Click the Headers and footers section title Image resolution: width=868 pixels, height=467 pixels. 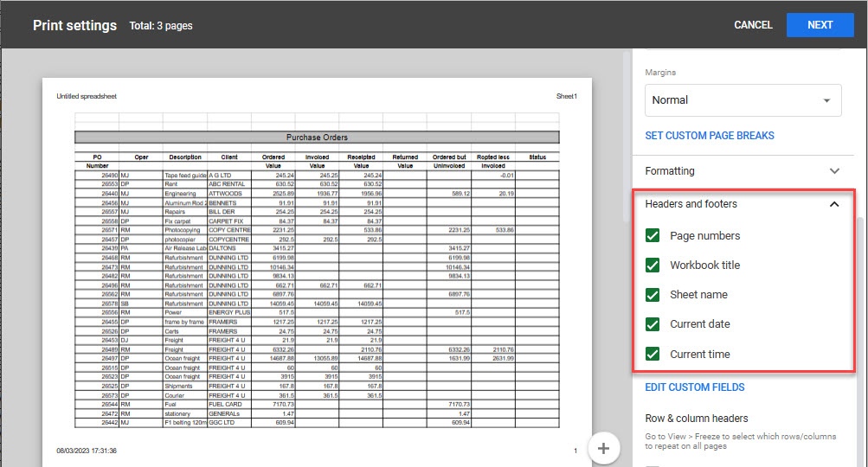pyautogui.click(x=691, y=204)
